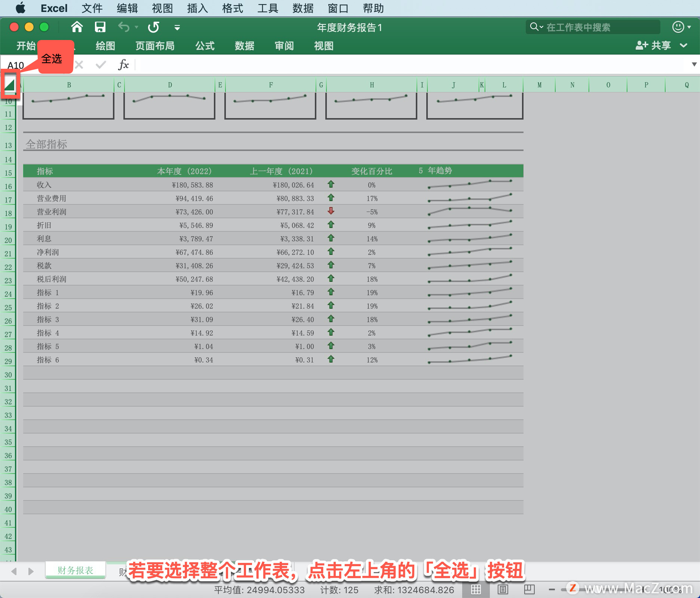Click the 全部指标 heading cell

pyautogui.click(x=46, y=144)
